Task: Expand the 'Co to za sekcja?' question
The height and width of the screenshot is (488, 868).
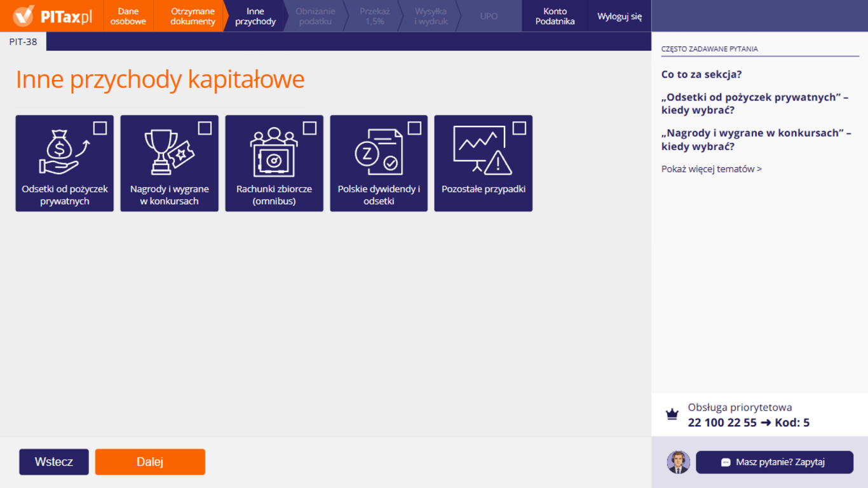Action: click(x=701, y=74)
